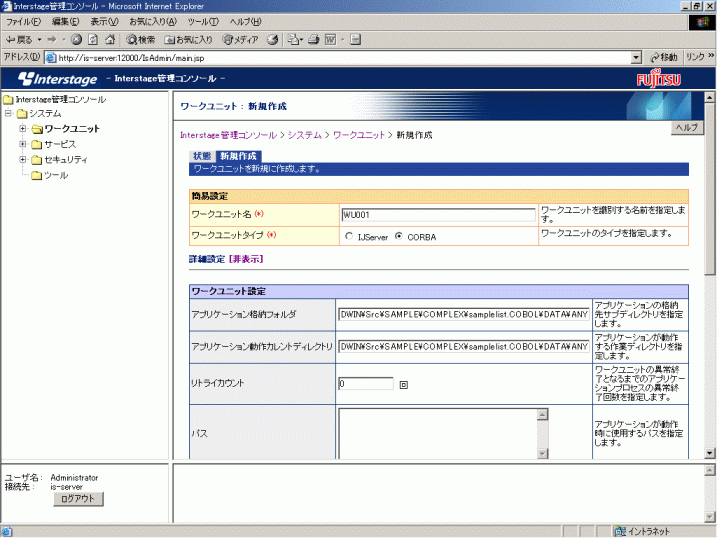The height and width of the screenshot is (538, 717).
Task: Click the ヘルプ button in content pane
Action: [687, 128]
